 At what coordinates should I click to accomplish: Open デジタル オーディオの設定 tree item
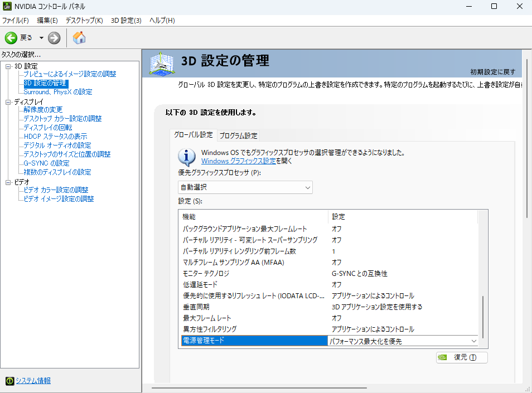point(57,145)
